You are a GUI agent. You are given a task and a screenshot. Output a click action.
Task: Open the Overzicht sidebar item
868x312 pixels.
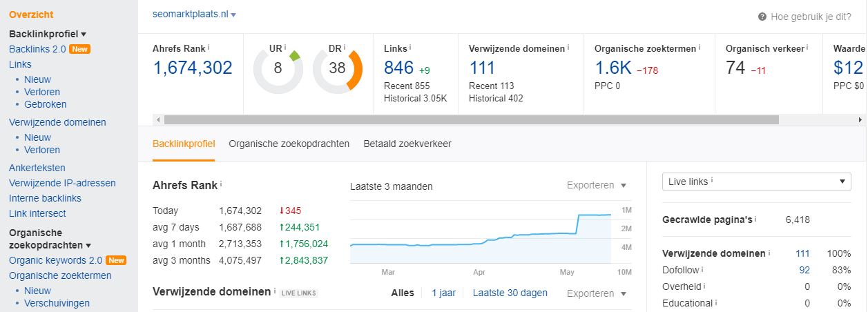point(31,14)
